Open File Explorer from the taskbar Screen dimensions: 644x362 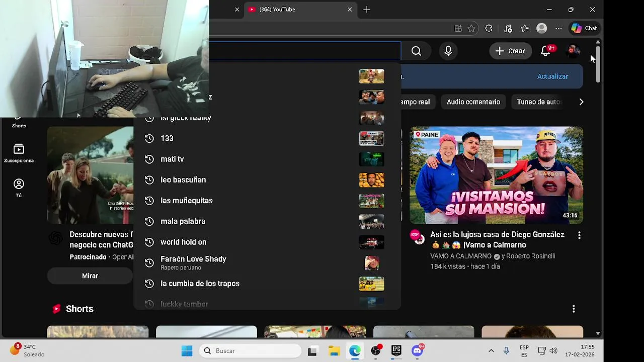point(334,351)
